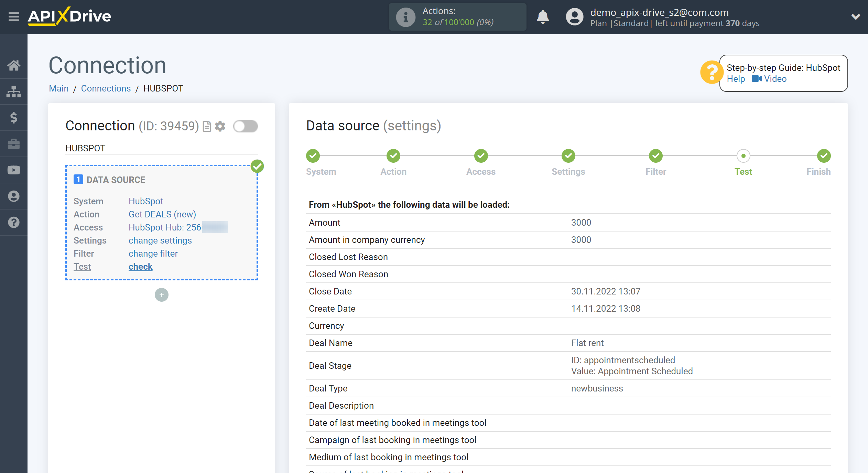The width and height of the screenshot is (868, 473).
Task: Click the Connections breadcrumb link
Action: pos(105,88)
